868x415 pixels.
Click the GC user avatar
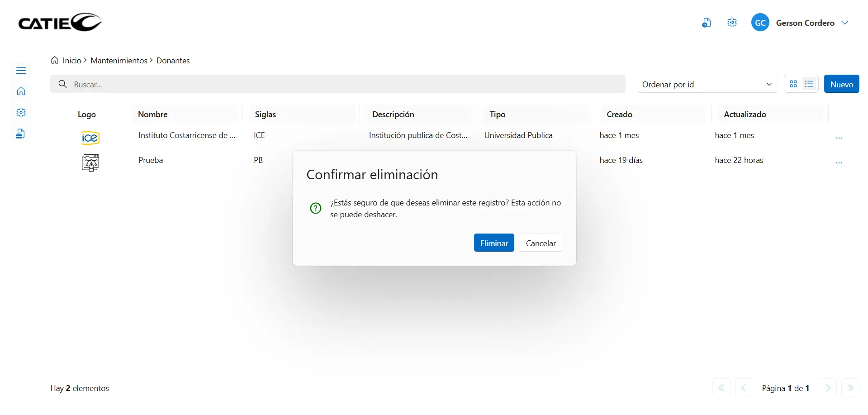760,23
